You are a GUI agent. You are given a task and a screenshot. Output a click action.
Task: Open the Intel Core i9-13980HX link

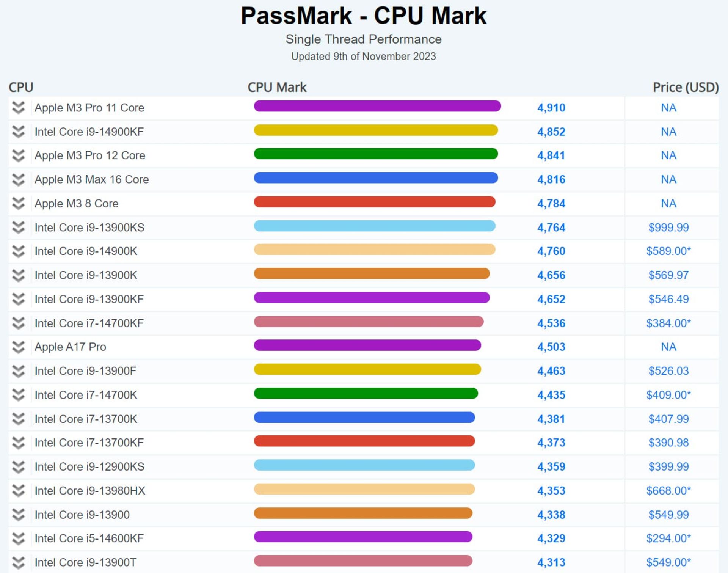point(90,491)
